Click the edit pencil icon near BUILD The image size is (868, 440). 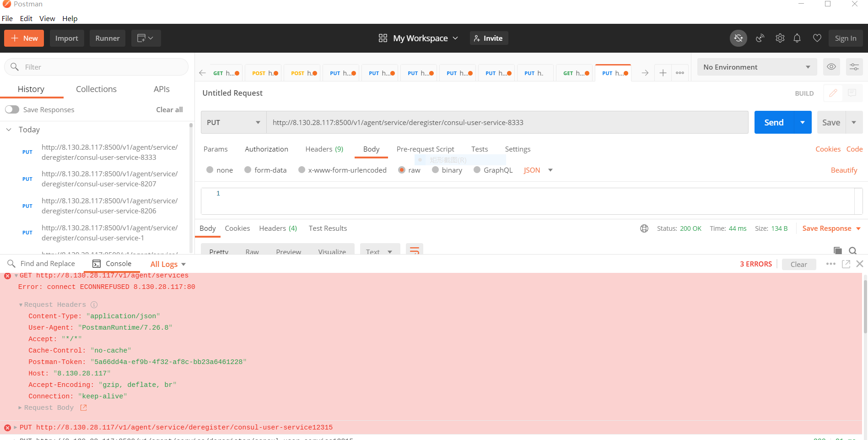coord(833,93)
